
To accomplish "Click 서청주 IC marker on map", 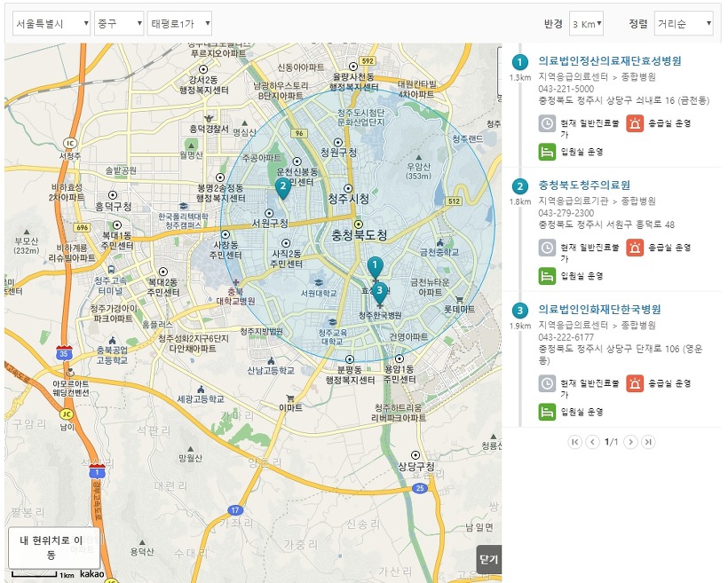I will pyautogui.click(x=69, y=143).
